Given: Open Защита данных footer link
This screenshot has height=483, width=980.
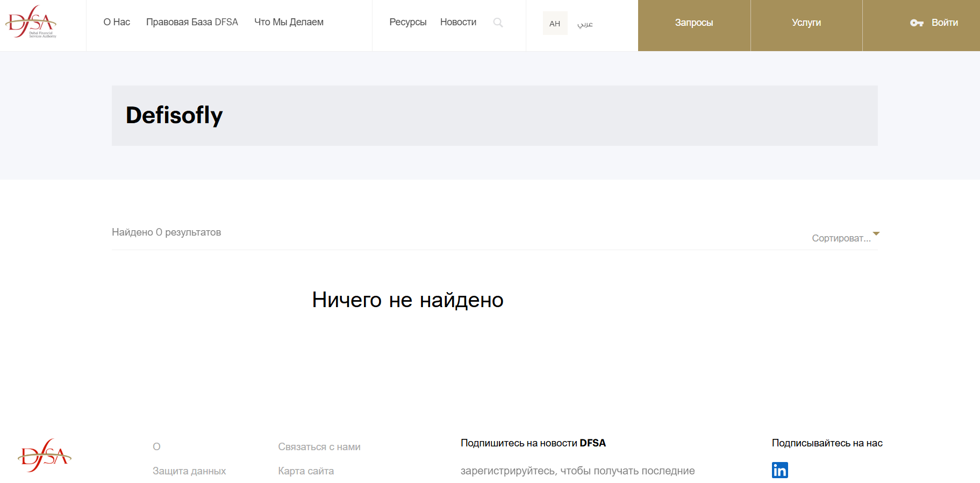Looking at the screenshot, I should tap(189, 471).
